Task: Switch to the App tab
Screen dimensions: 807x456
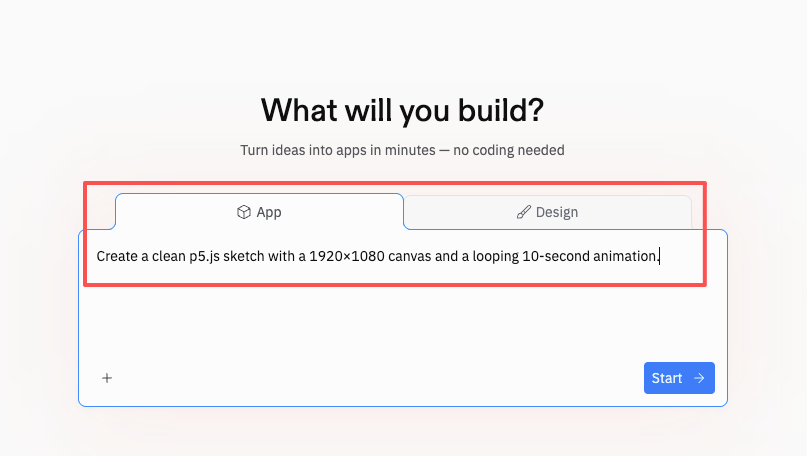Action: coord(259,212)
